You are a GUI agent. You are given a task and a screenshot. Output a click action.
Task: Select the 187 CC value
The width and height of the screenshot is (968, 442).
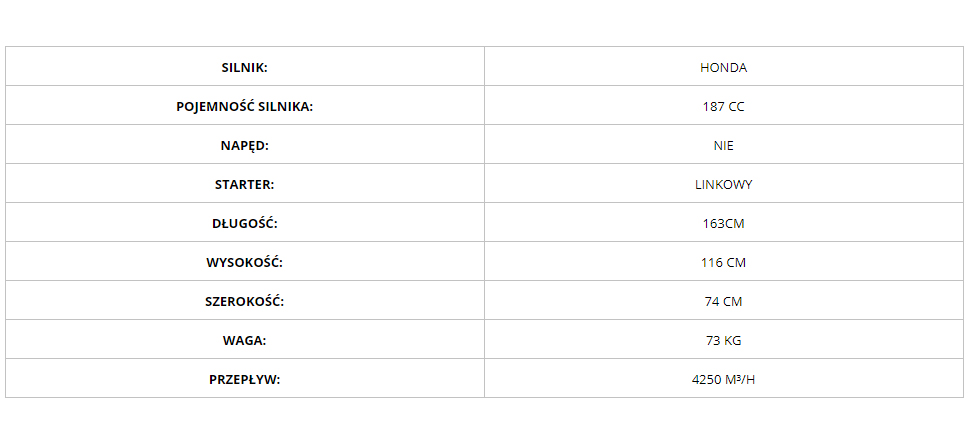click(724, 106)
